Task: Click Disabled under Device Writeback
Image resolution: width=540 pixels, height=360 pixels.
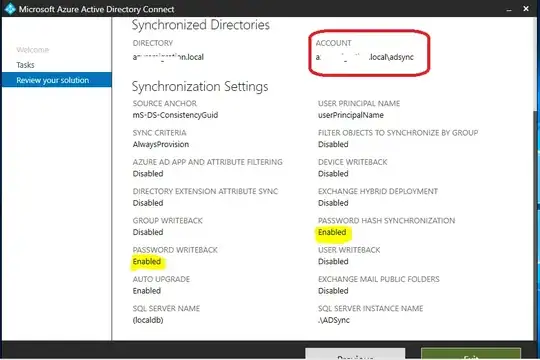Action: [333, 174]
